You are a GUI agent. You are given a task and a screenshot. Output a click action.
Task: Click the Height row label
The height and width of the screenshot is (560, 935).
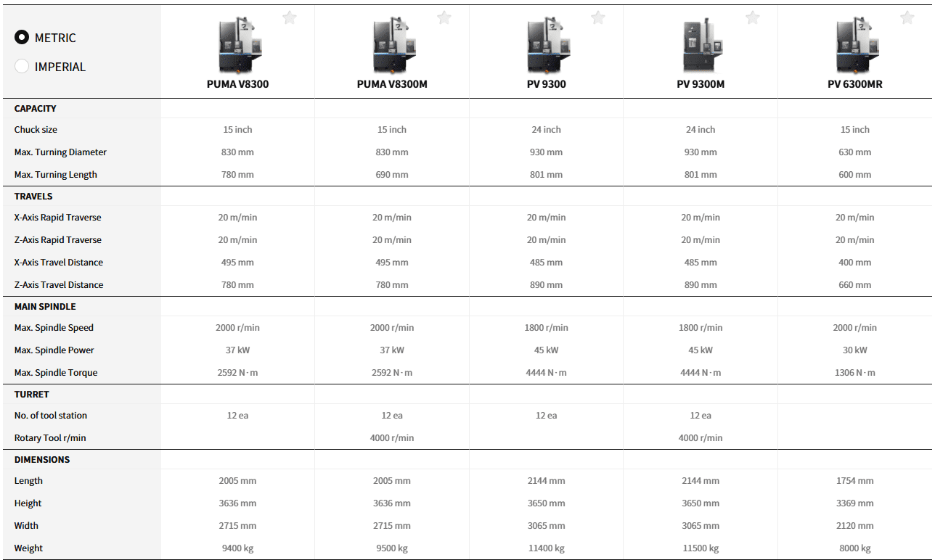point(28,503)
